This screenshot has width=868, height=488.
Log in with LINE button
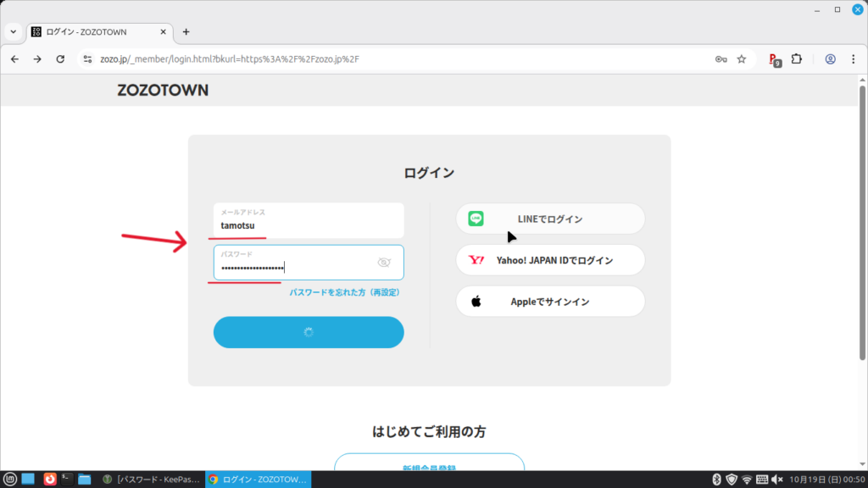(550, 219)
